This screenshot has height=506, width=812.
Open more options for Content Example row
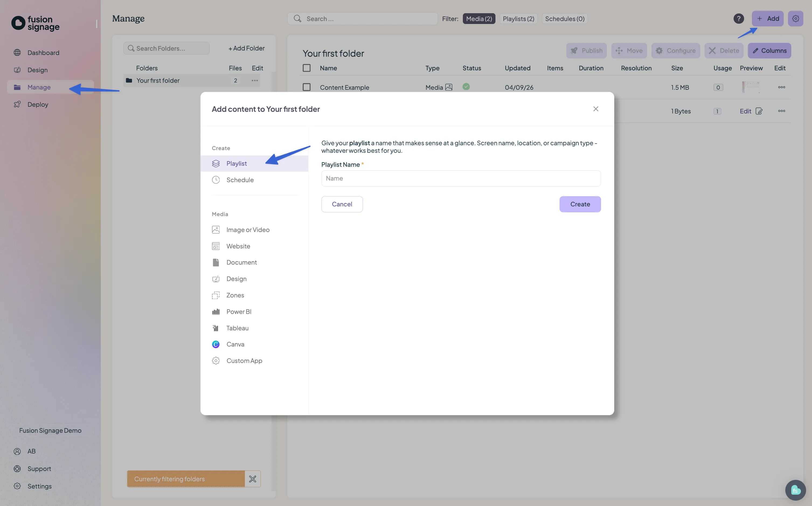782,87
